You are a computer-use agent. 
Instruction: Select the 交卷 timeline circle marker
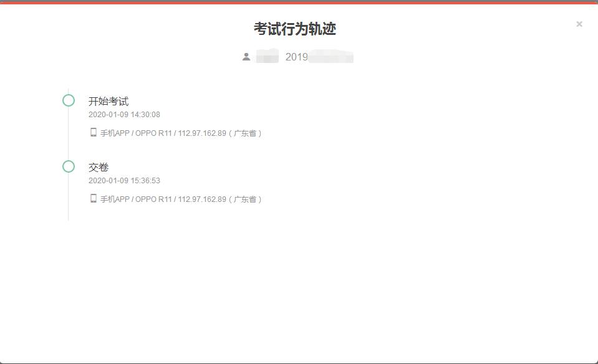coord(69,166)
